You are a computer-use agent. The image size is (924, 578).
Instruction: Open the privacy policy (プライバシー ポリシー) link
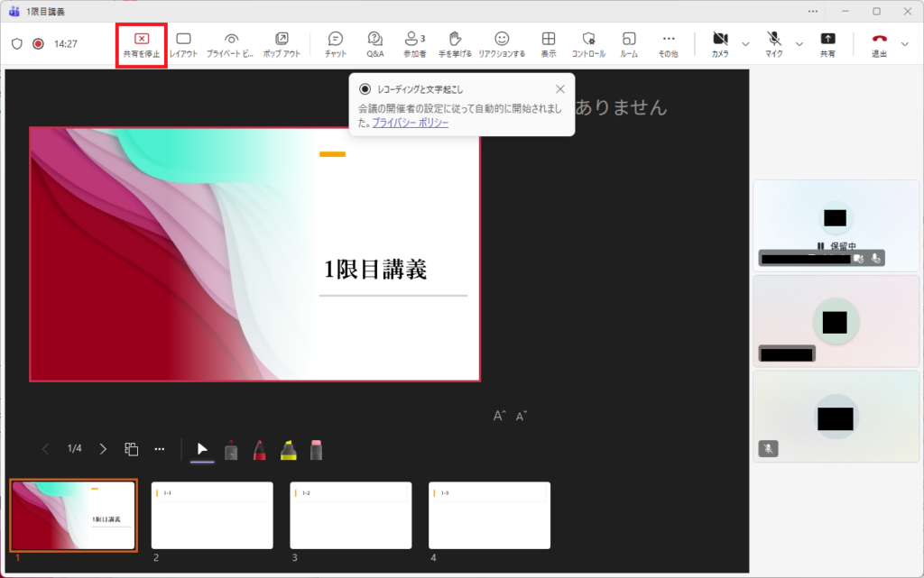tap(411, 123)
